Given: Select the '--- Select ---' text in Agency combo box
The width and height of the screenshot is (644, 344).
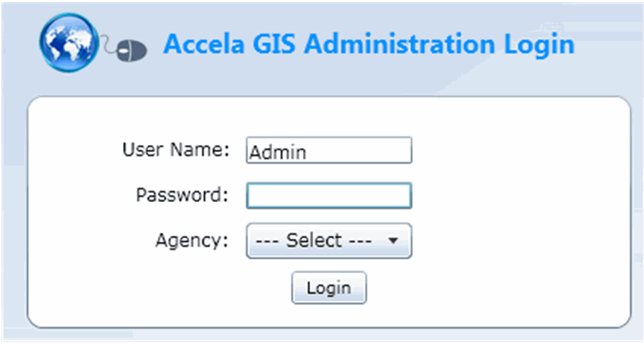Looking at the screenshot, I should pyautogui.click(x=313, y=241).
